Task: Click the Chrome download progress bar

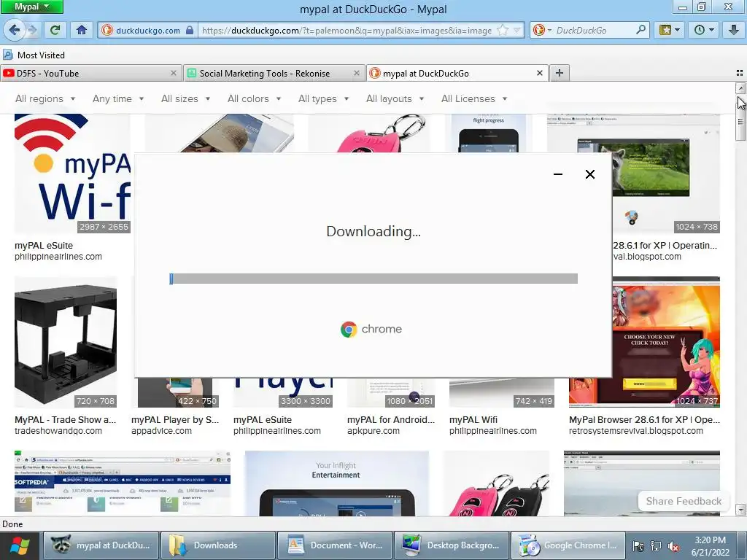Action: click(373, 279)
